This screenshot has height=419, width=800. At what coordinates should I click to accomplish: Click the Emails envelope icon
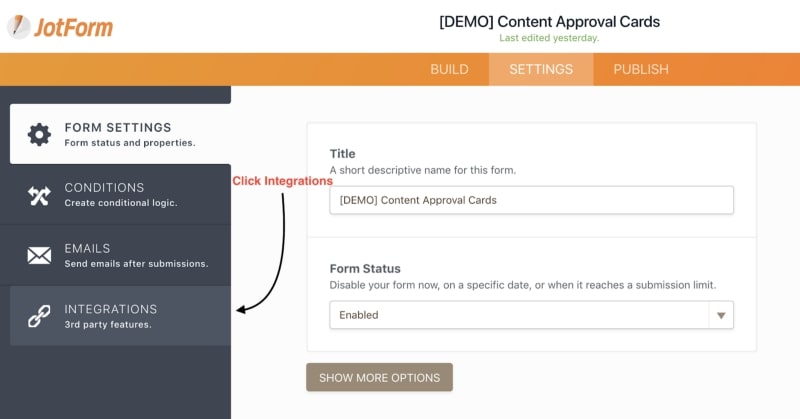(39, 256)
